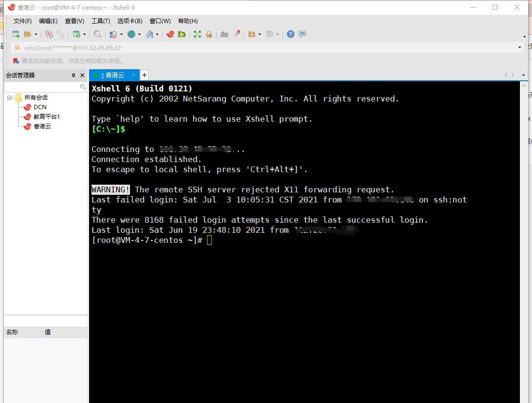This screenshot has height=403, width=532.
Task: Toggle full screen with green arrows icon
Action: point(197,34)
